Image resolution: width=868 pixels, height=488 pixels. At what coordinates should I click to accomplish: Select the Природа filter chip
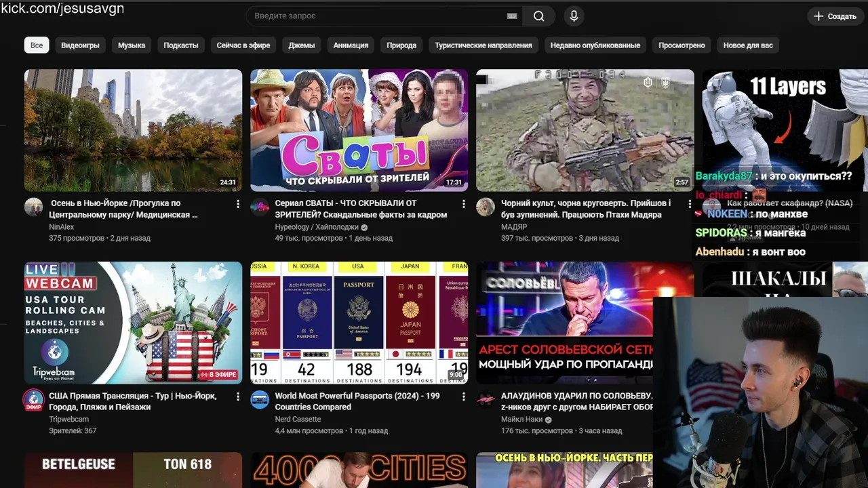(x=401, y=45)
